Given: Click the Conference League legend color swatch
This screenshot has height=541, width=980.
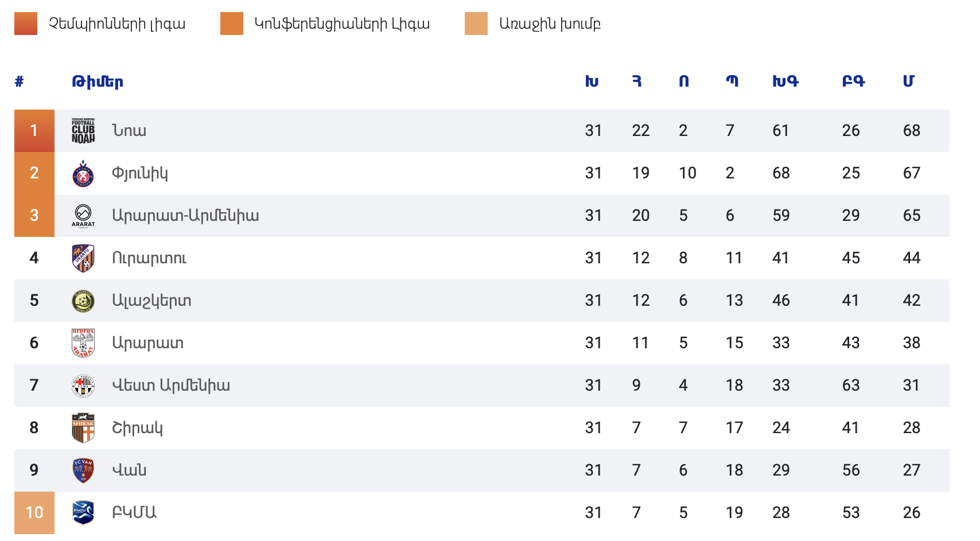Looking at the screenshot, I should 232,24.
